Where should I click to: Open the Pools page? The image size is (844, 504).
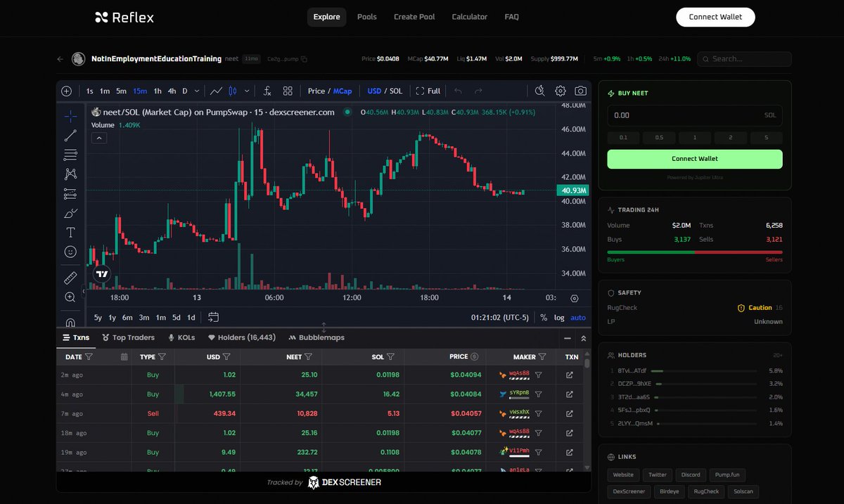[x=366, y=17]
